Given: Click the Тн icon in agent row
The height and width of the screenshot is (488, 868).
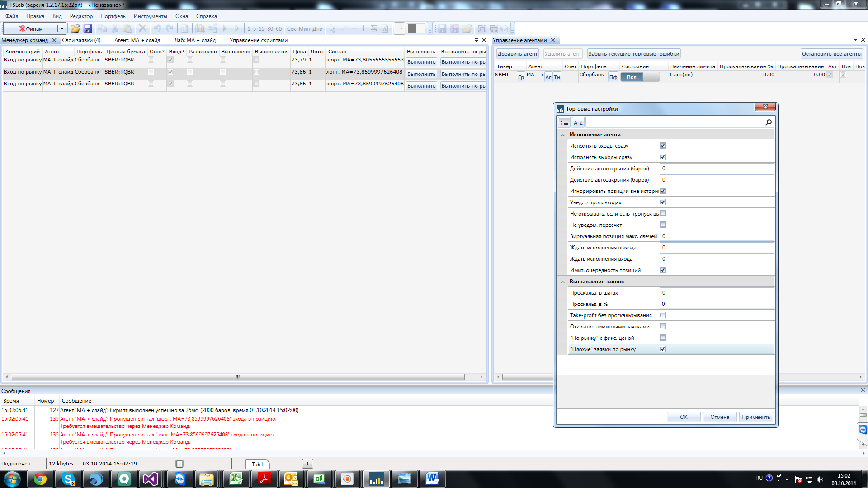Looking at the screenshot, I should [557, 77].
